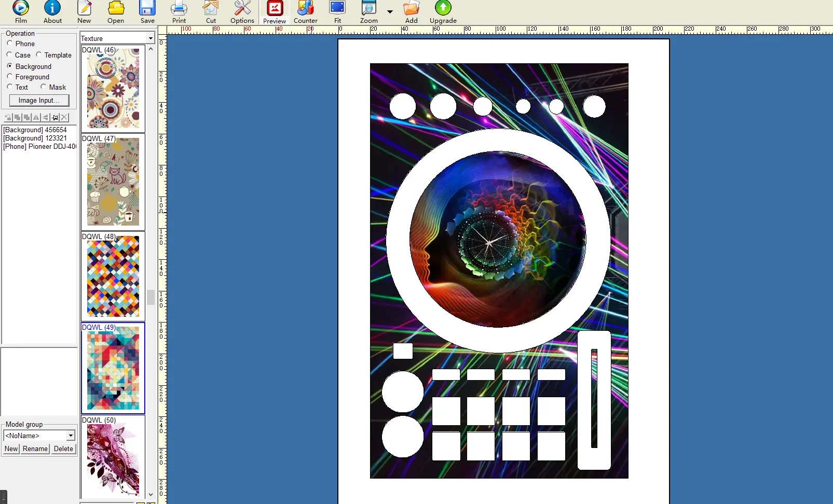Open the Cut tool in the toolbar
The width and height of the screenshot is (833, 504).
(x=211, y=12)
